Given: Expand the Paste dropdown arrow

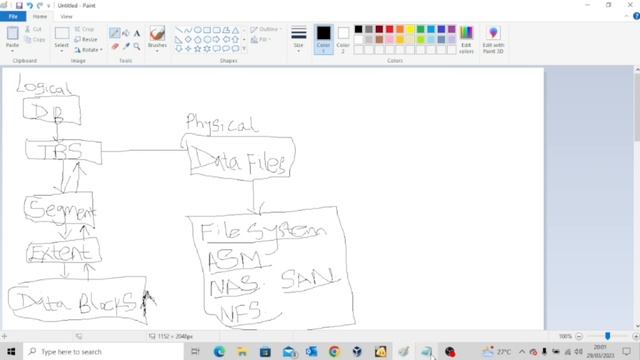Looking at the screenshot, I should 12,51.
